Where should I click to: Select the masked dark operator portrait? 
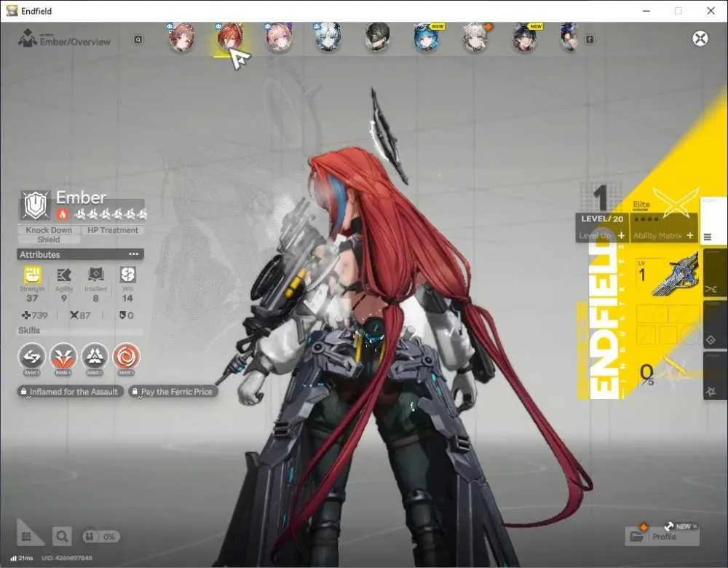[x=377, y=38]
